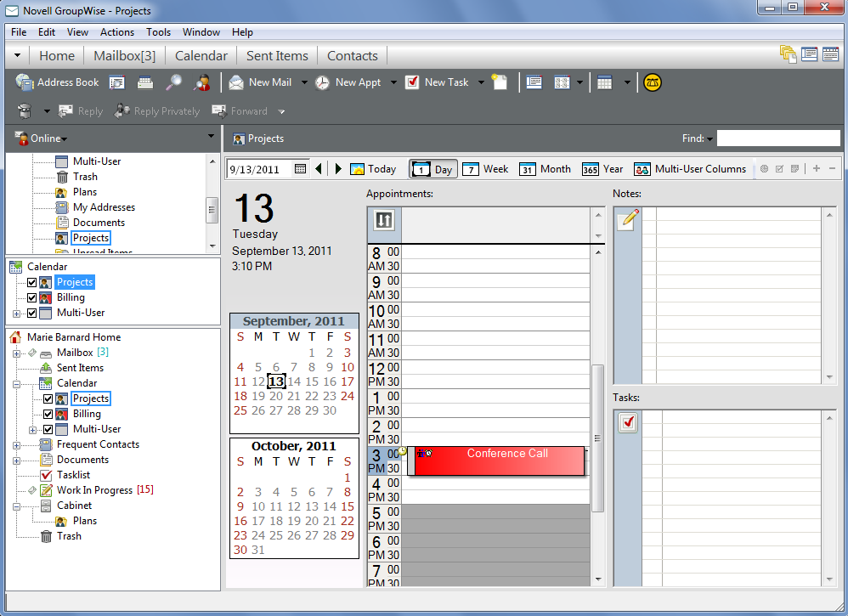Select My Addresses in folder list

104,207
